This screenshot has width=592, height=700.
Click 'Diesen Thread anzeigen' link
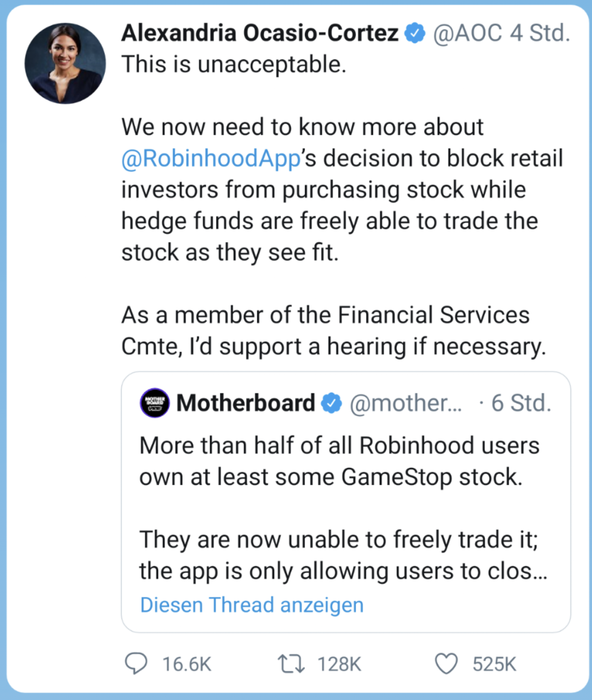tap(252, 605)
